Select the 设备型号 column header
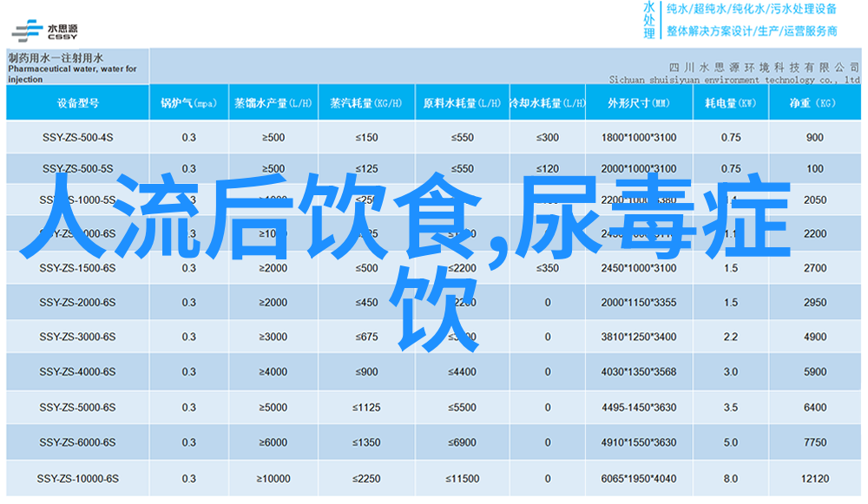Screen dimensions: 868x504 point(77,103)
